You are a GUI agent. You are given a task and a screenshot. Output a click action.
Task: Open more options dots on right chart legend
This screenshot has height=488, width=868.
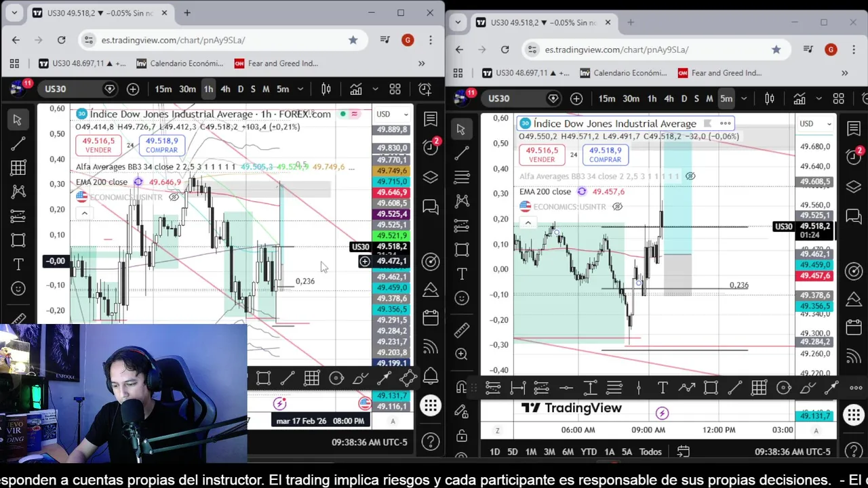(x=725, y=123)
